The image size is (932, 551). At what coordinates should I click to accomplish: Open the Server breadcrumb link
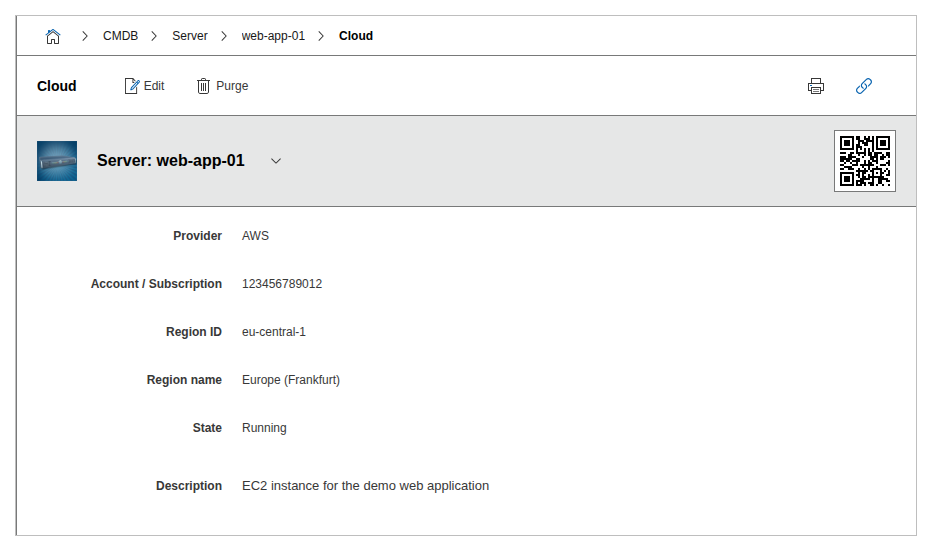click(190, 36)
